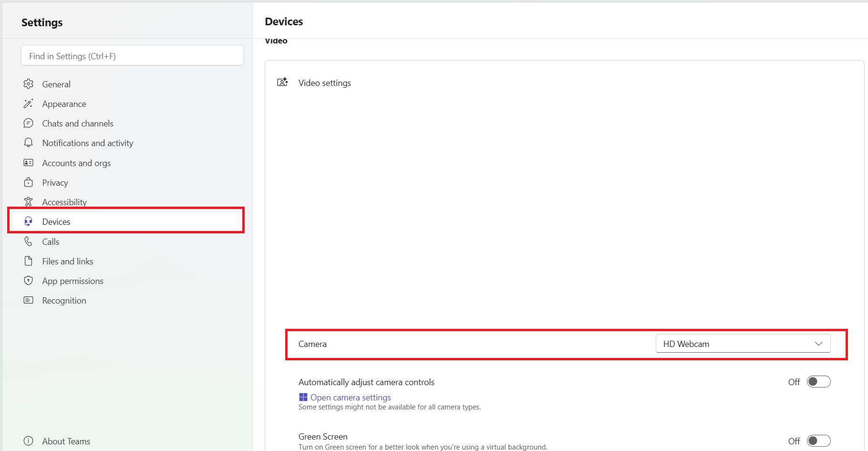Click the Settings title
868x451 pixels.
pyautogui.click(x=42, y=22)
